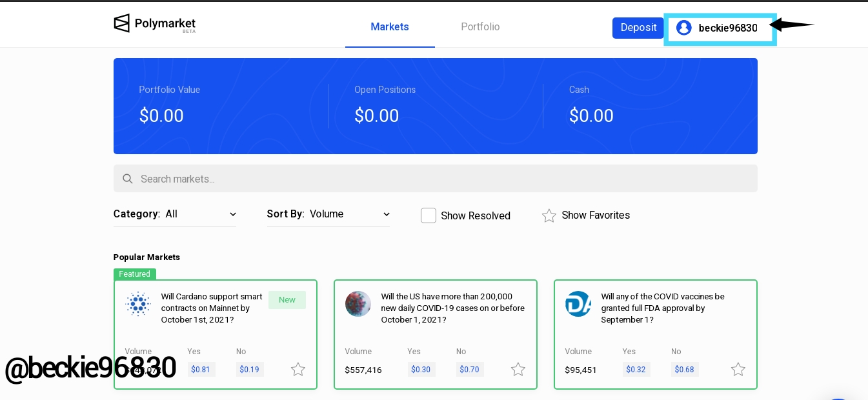Click the Cash $0.00 amount
The width and height of the screenshot is (868, 400).
click(591, 116)
